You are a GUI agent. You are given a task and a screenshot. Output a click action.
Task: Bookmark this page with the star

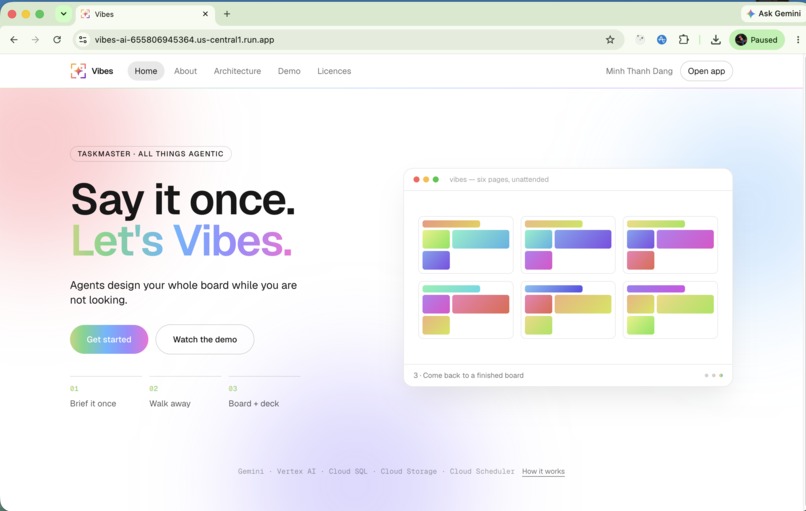pyautogui.click(x=610, y=40)
